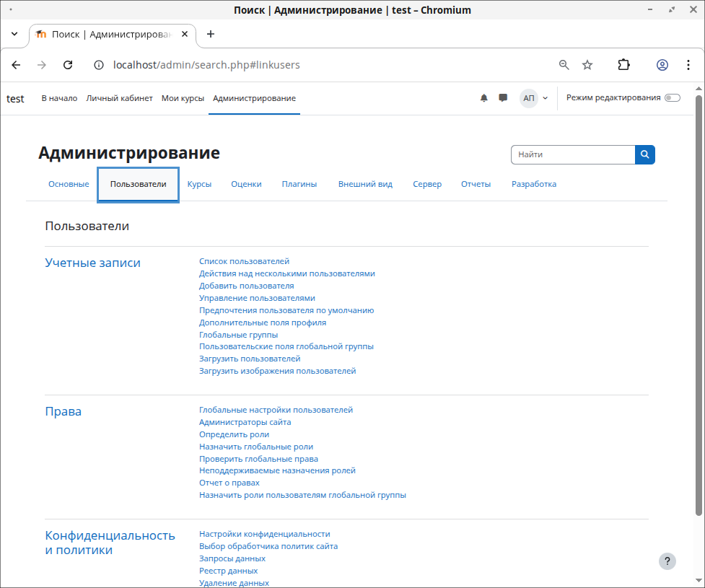Bookmark this page with star icon
Screen dimensions: 705x588
tap(587, 65)
